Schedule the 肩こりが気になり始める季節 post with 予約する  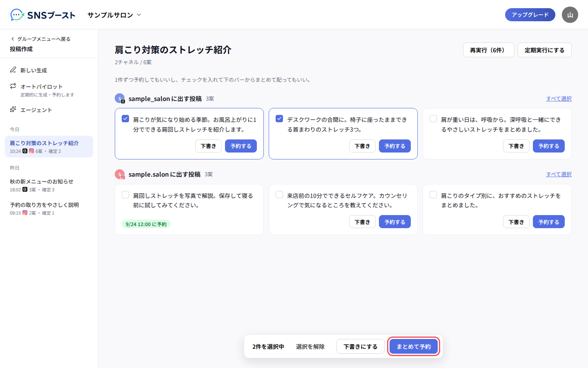tap(241, 146)
